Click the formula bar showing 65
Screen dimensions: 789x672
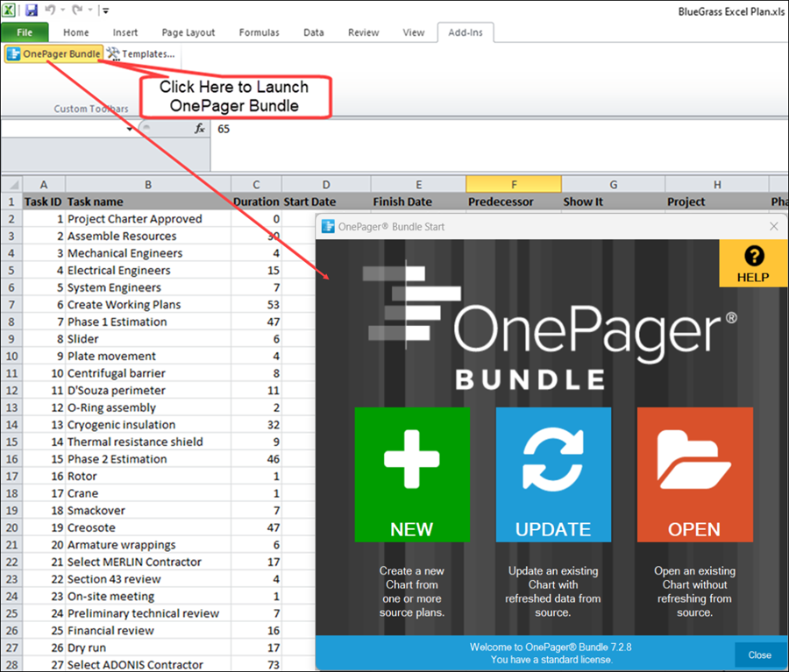coord(263,128)
